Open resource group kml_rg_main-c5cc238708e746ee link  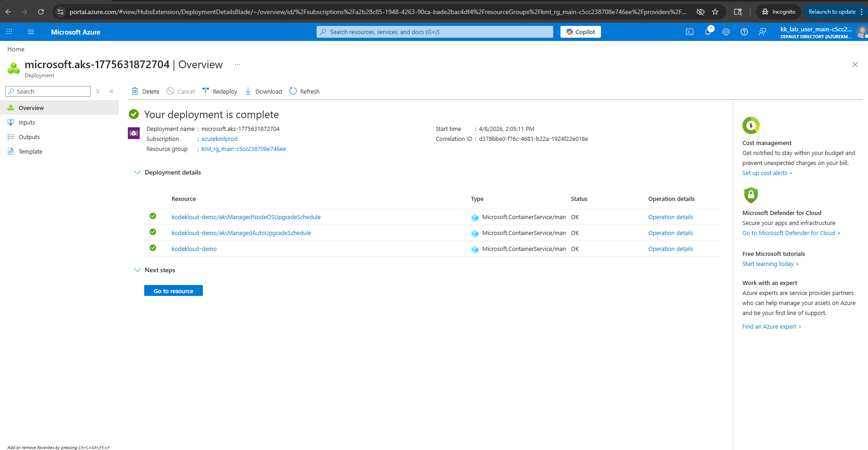244,149
